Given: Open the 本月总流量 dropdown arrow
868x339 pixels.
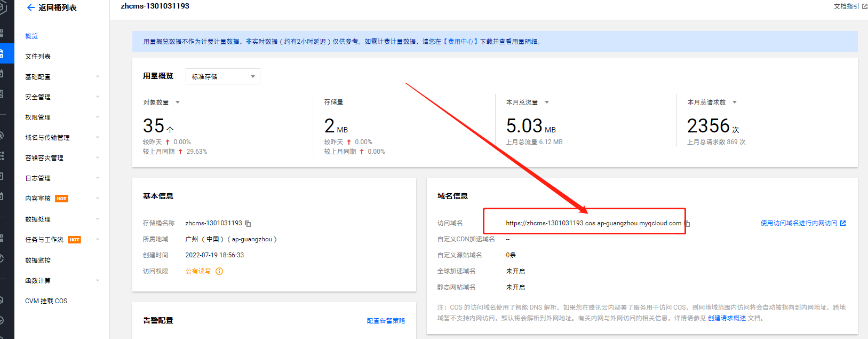Looking at the screenshot, I should pos(547,103).
